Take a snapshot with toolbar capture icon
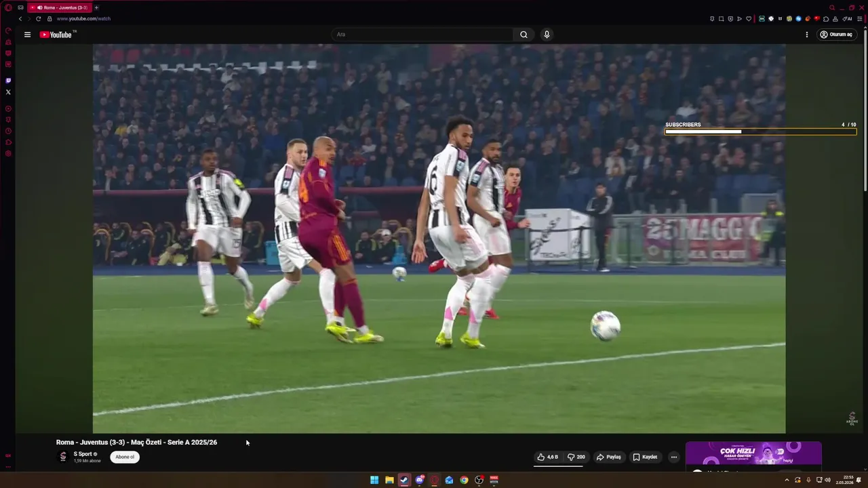 [x=721, y=19]
